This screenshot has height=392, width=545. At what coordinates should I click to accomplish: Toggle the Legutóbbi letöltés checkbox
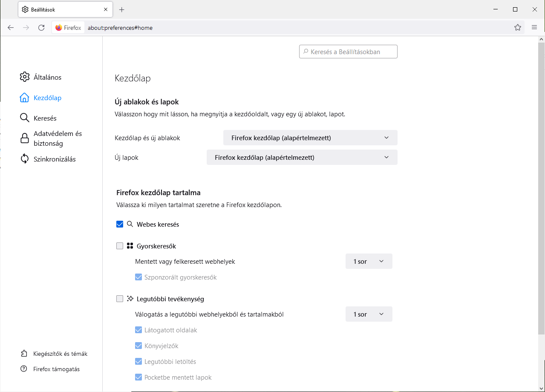138,361
